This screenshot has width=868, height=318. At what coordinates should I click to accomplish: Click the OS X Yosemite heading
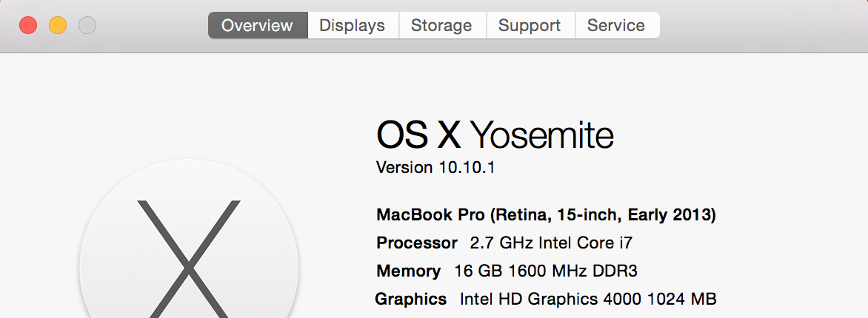tap(495, 135)
